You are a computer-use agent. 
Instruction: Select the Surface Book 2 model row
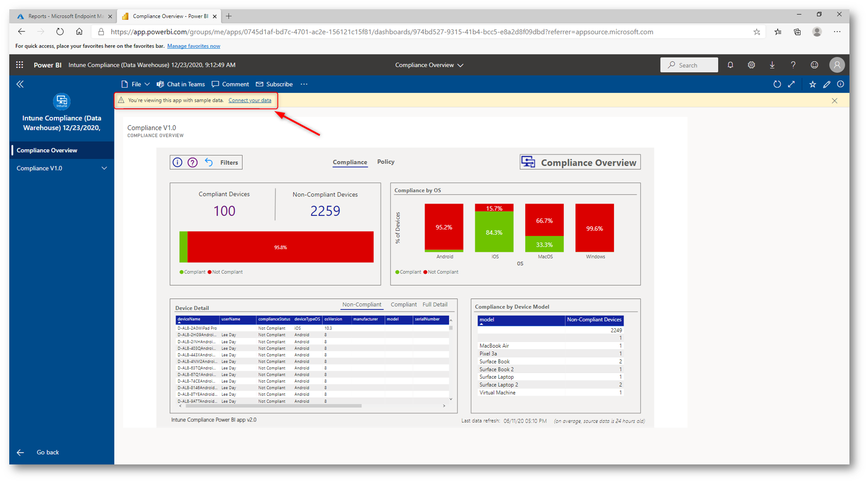[550, 369]
